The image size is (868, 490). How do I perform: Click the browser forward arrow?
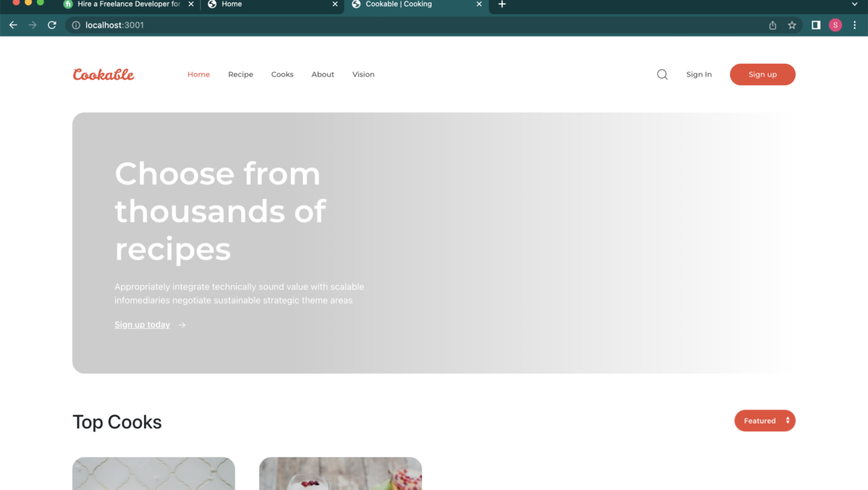33,25
